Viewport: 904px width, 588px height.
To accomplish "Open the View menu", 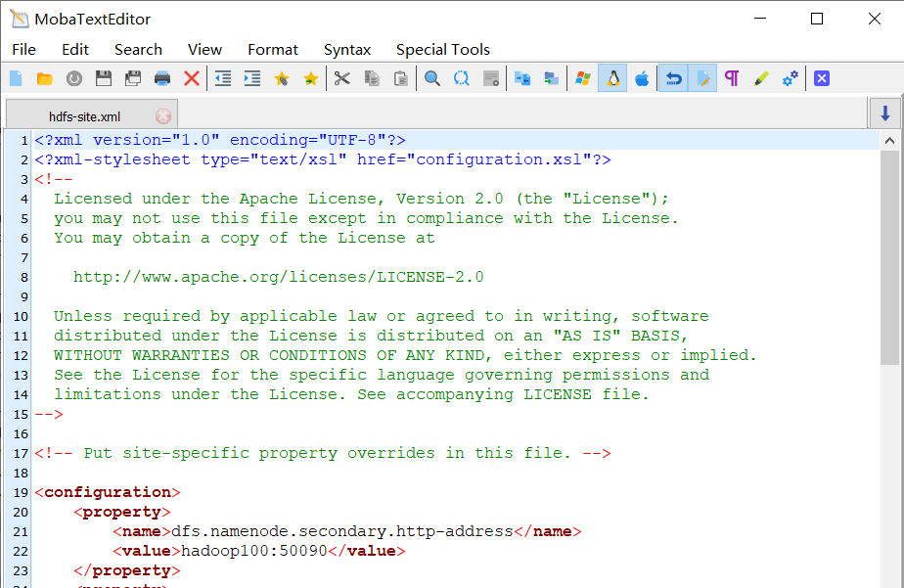I will [204, 50].
